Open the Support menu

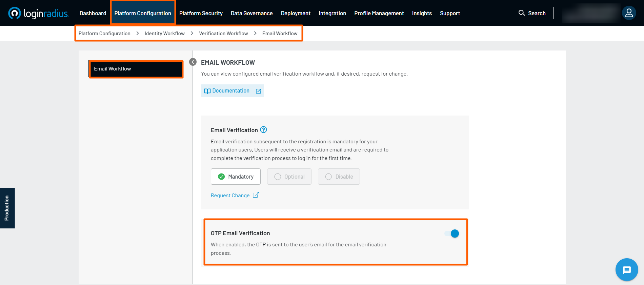(x=450, y=13)
